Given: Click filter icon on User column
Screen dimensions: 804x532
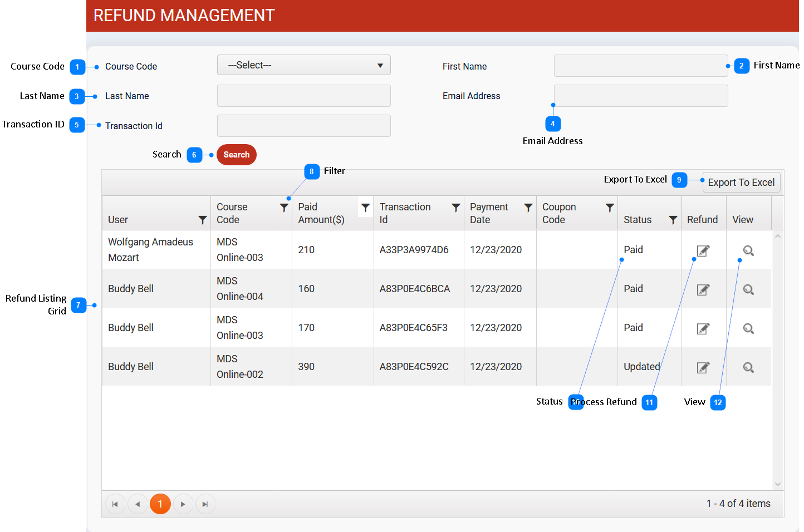Looking at the screenshot, I should pyautogui.click(x=202, y=220).
